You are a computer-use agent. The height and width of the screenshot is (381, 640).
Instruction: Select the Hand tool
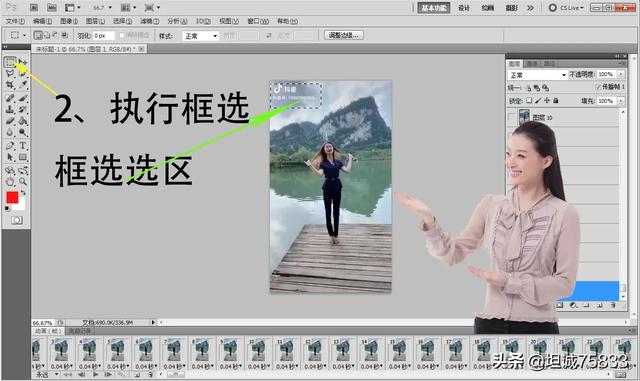coord(10,182)
